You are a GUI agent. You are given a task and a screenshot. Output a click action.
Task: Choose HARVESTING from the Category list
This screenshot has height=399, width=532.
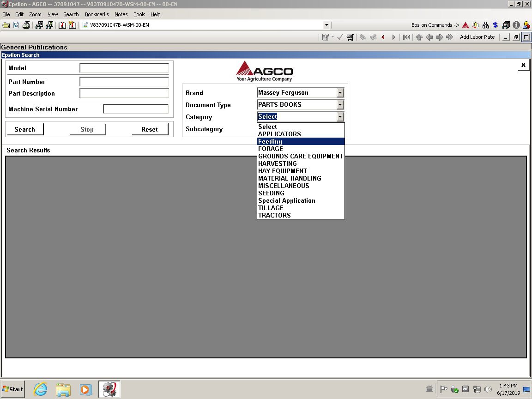301,163
